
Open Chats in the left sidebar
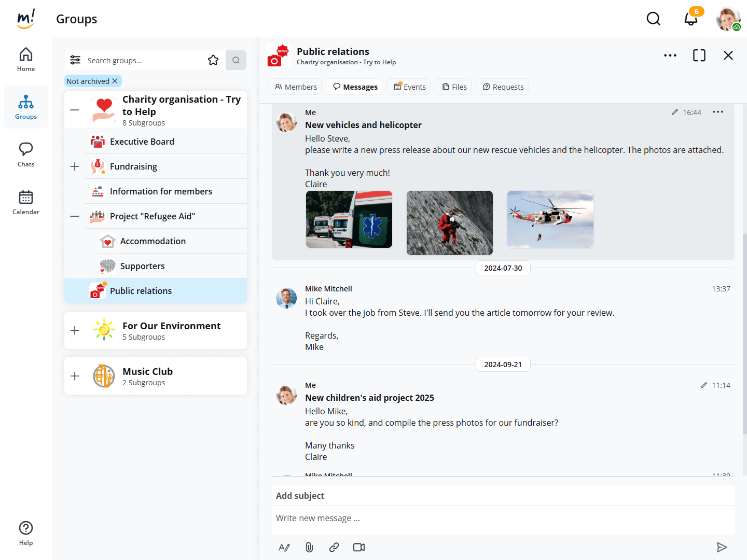tap(26, 155)
